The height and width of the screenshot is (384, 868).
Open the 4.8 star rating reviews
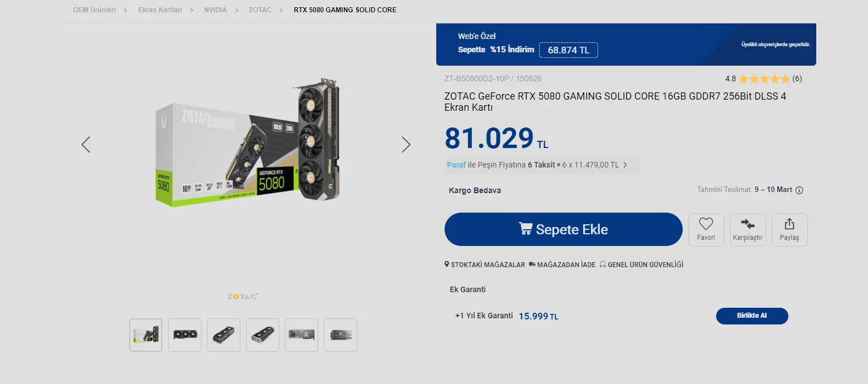[763, 78]
